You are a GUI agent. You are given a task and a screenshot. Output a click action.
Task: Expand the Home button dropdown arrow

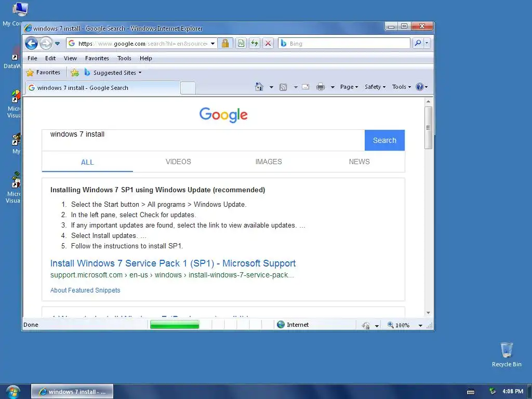click(x=271, y=87)
